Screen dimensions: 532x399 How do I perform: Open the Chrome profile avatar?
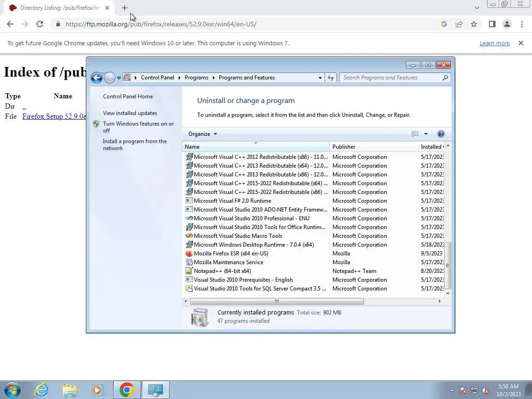point(507,24)
